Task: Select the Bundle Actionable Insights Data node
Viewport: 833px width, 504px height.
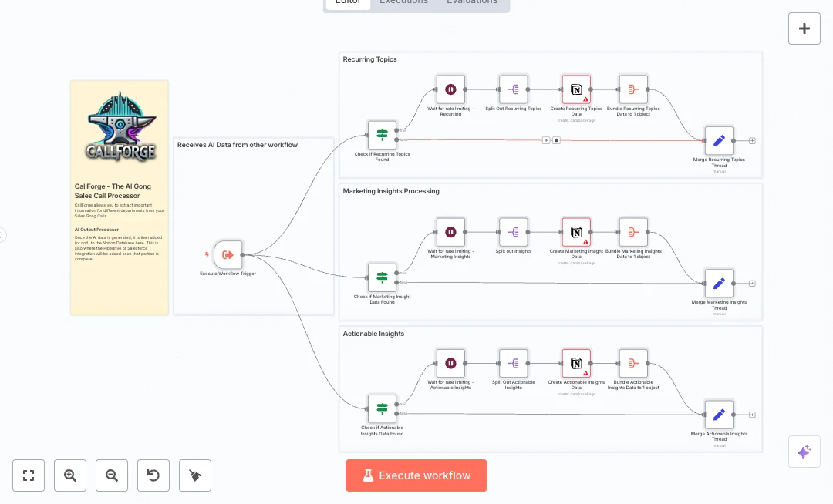Action: [633, 364]
